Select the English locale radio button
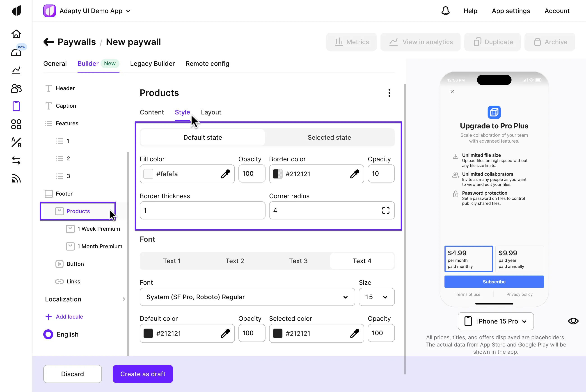The height and width of the screenshot is (392, 586). pyautogui.click(x=48, y=334)
